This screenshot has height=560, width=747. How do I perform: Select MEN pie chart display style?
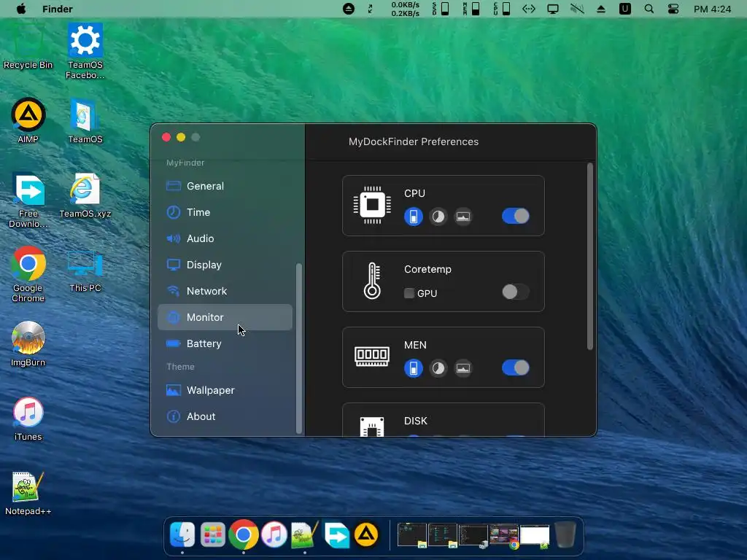point(438,368)
